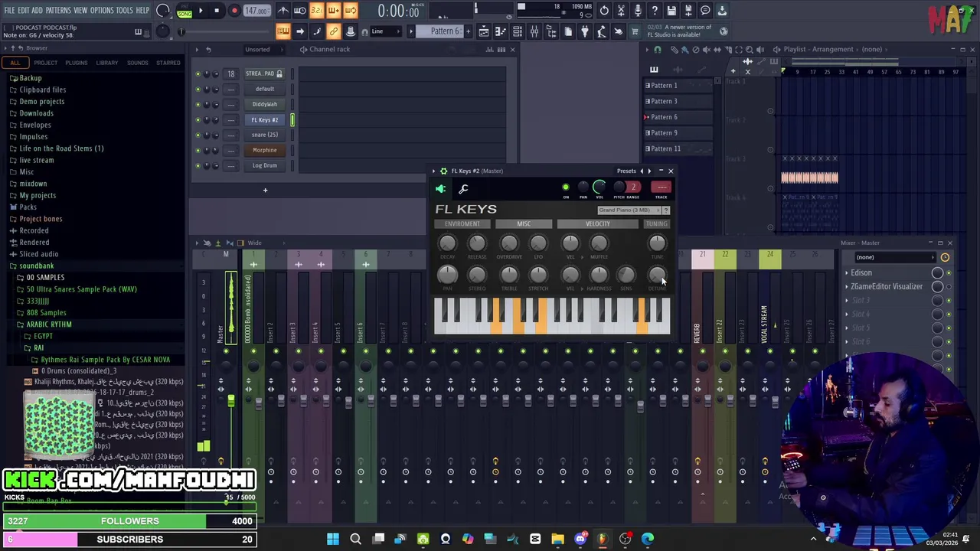This screenshot has width=980, height=551.
Task: Expand the Impulses folder
Action: click(x=33, y=137)
